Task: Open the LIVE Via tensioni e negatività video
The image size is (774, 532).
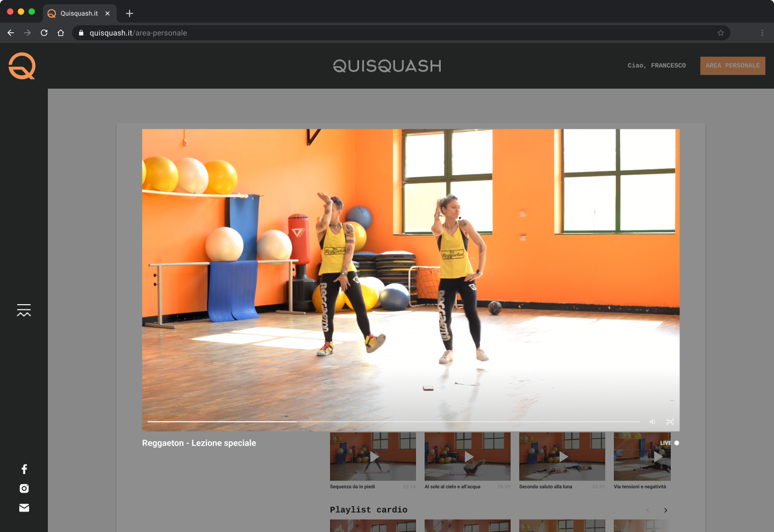Action: [642, 457]
